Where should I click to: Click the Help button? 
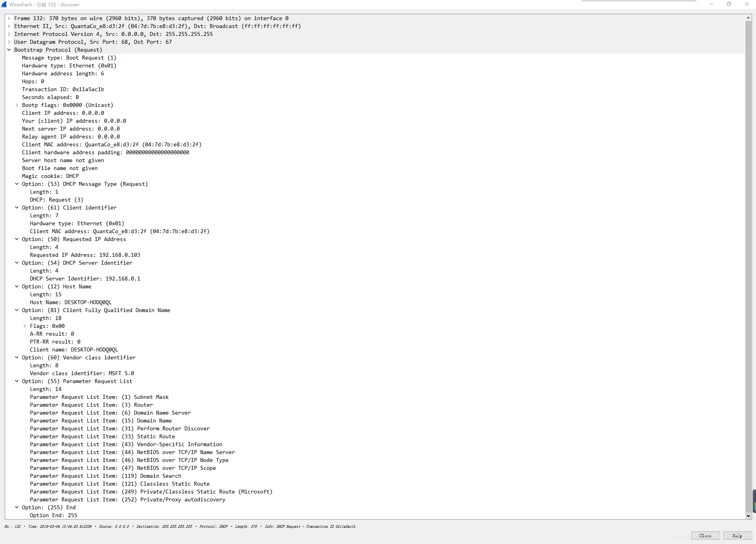pyautogui.click(x=737, y=536)
